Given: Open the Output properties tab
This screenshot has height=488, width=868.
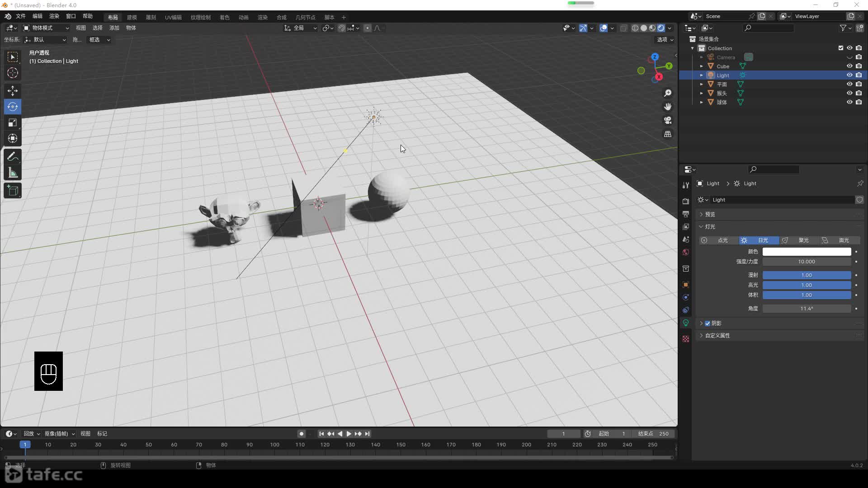Looking at the screenshot, I should (686, 214).
